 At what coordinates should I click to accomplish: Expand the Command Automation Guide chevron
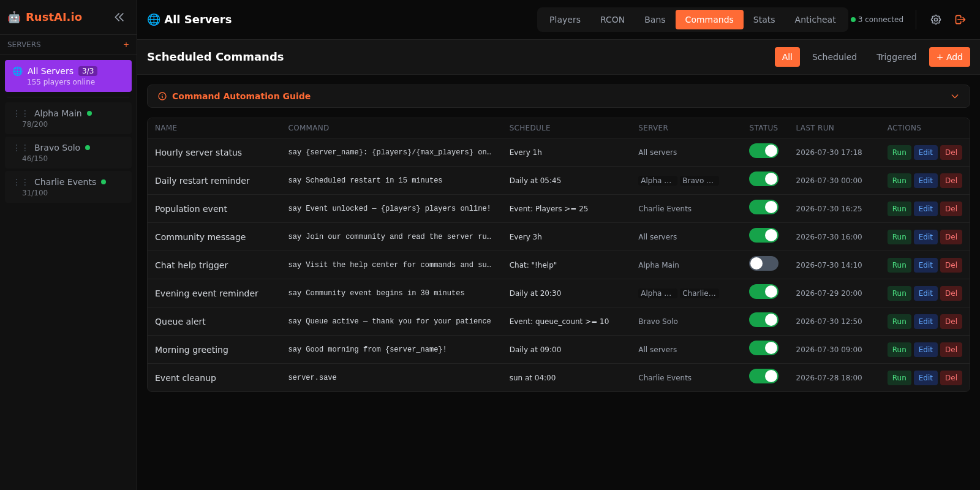[955, 96]
